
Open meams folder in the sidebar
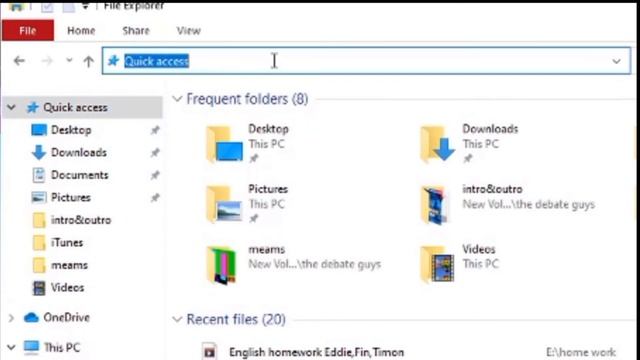tap(69, 265)
